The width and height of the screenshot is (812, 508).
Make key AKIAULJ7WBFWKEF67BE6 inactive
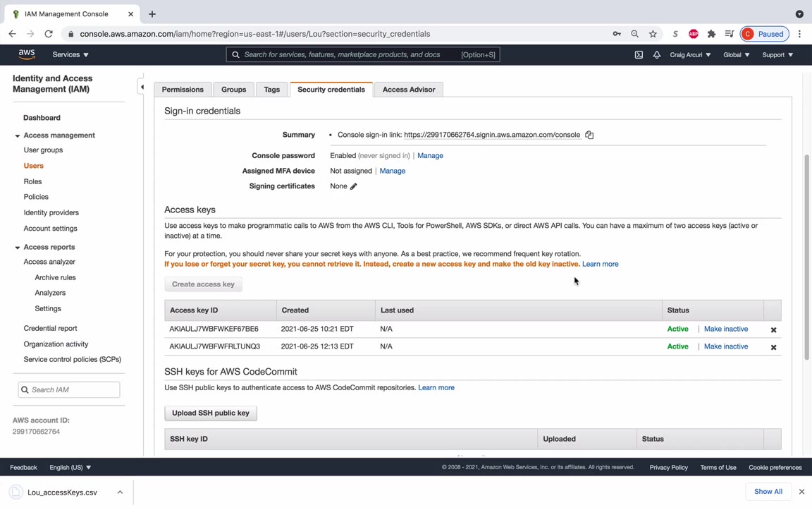pos(725,329)
